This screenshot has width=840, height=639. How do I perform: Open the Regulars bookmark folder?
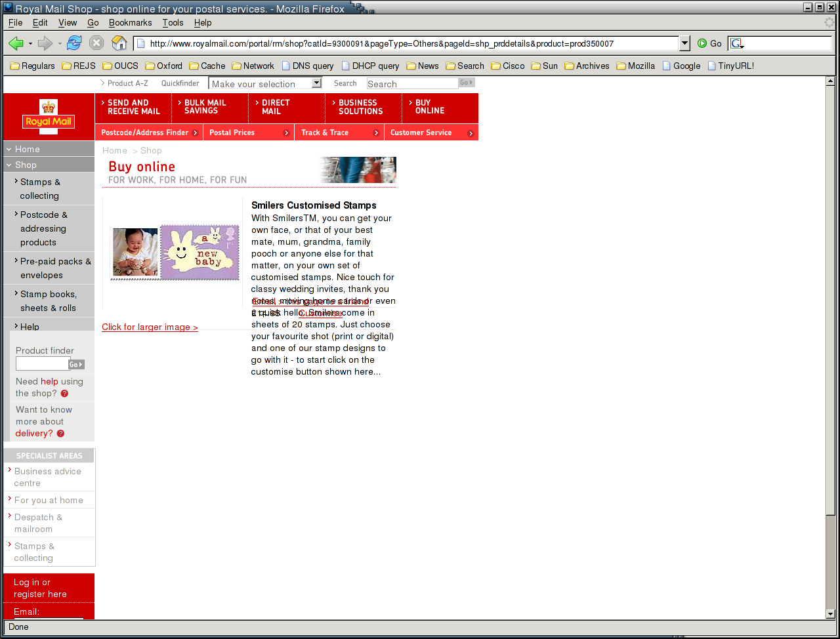pos(32,66)
